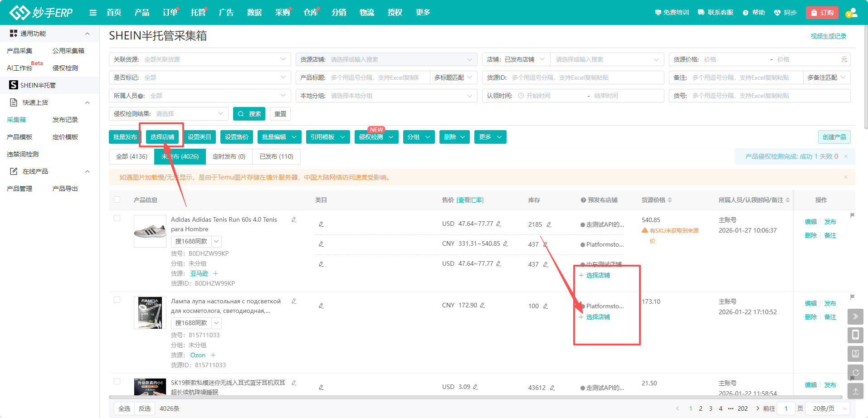Image resolution: width=868 pixels, height=418 pixels.
Task: Click the plus icon next to 亚马逊 source
Action: pos(216,273)
